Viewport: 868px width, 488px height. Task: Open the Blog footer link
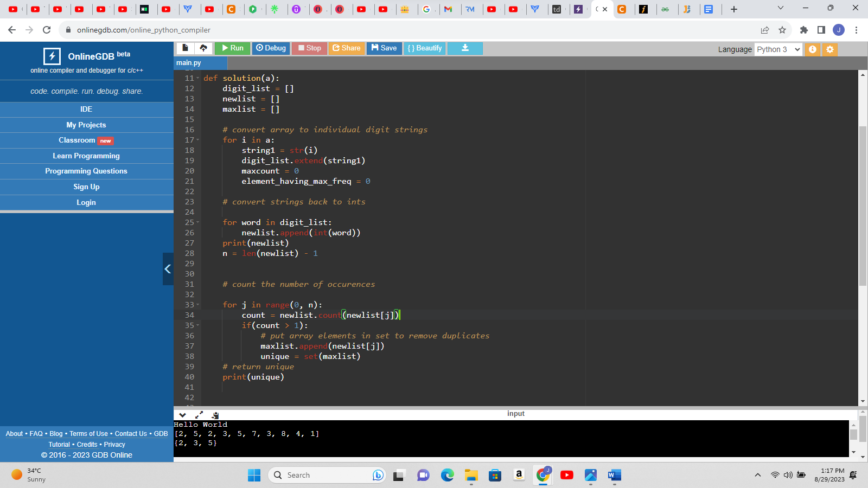56,434
